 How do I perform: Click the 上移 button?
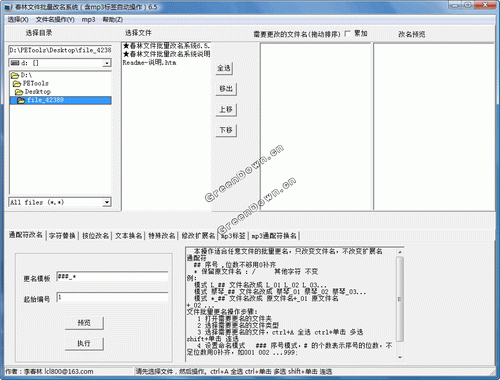click(226, 109)
